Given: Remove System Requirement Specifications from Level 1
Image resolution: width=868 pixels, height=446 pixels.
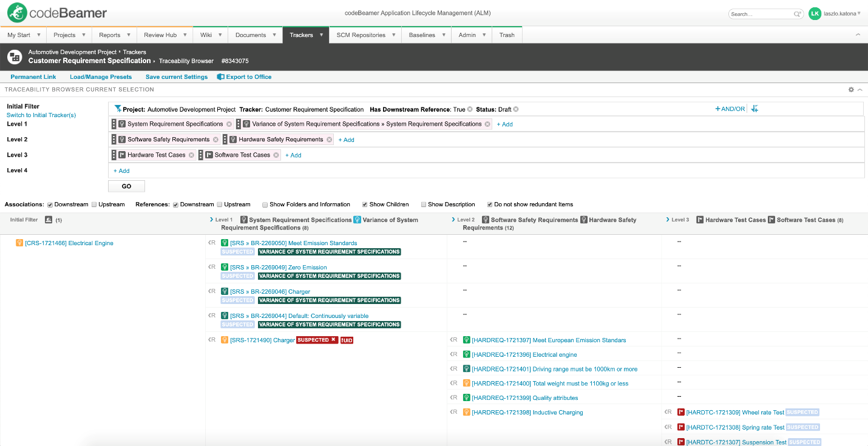Looking at the screenshot, I should [229, 124].
